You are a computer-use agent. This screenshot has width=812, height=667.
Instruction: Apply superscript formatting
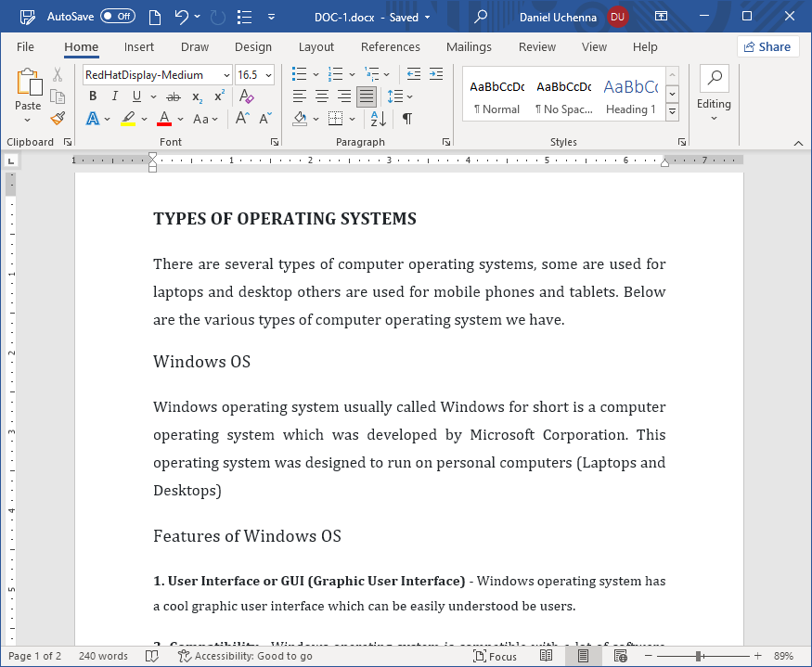tap(217, 96)
